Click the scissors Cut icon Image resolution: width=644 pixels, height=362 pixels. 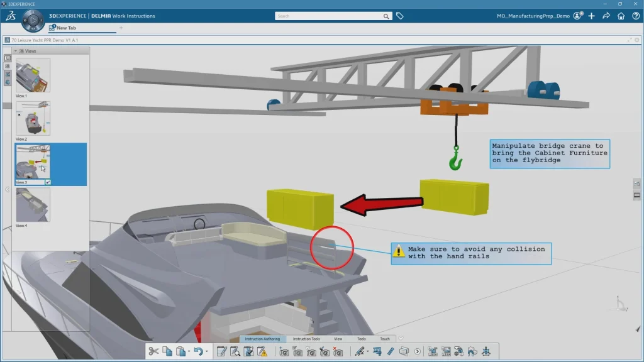pyautogui.click(x=153, y=352)
